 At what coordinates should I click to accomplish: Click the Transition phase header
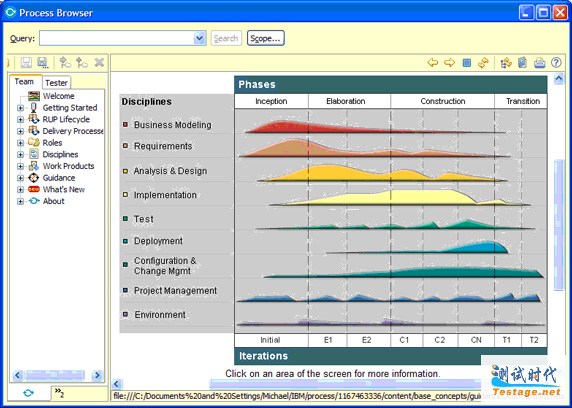click(521, 101)
